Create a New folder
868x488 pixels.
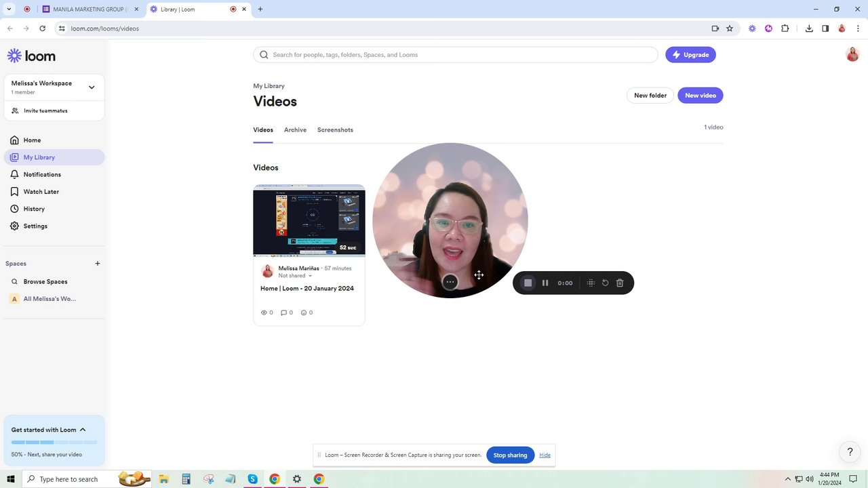(x=650, y=96)
